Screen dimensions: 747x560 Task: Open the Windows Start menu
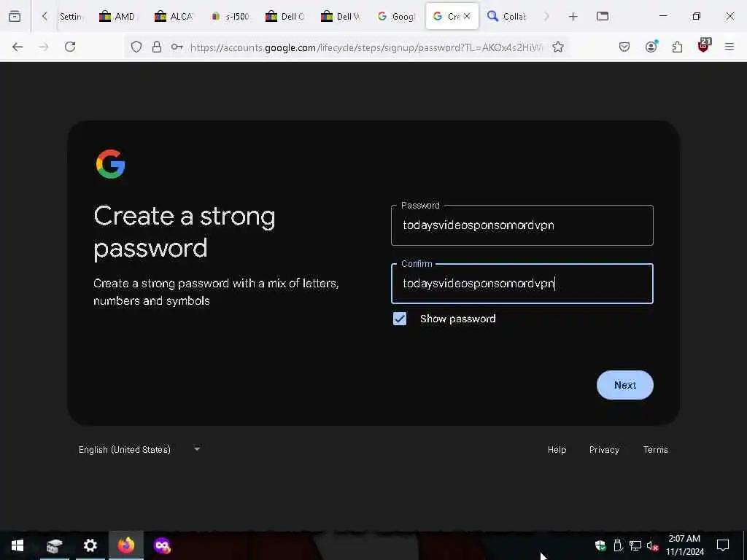click(18, 545)
